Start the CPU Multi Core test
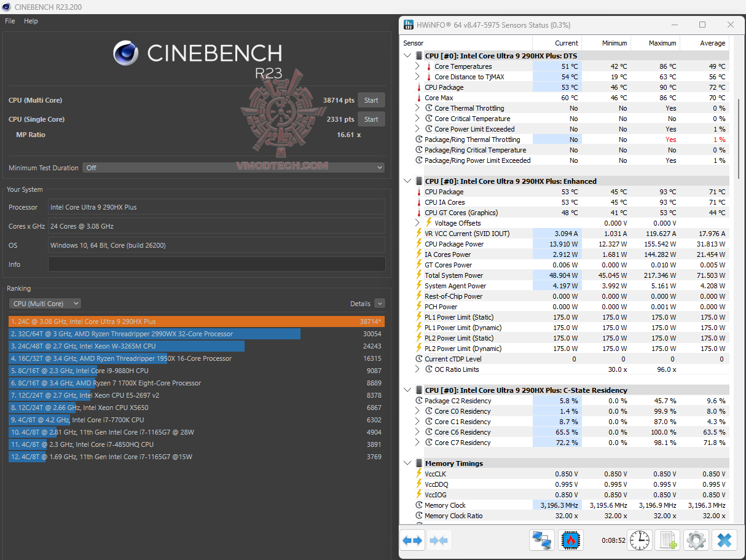This screenshot has width=746, height=560. click(371, 100)
